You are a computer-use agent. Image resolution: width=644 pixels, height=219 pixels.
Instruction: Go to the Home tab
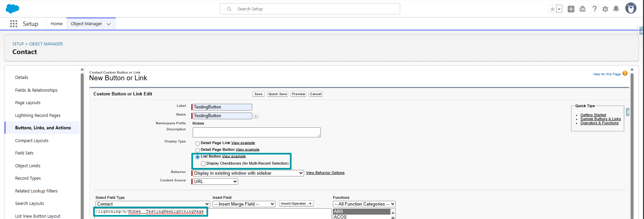(x=56, y=24)
